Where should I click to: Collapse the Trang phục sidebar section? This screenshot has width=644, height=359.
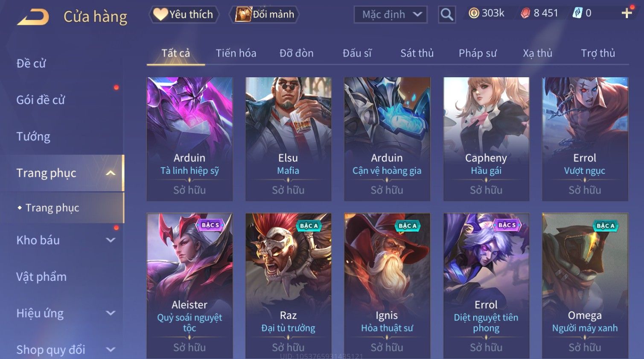(111, 173)
